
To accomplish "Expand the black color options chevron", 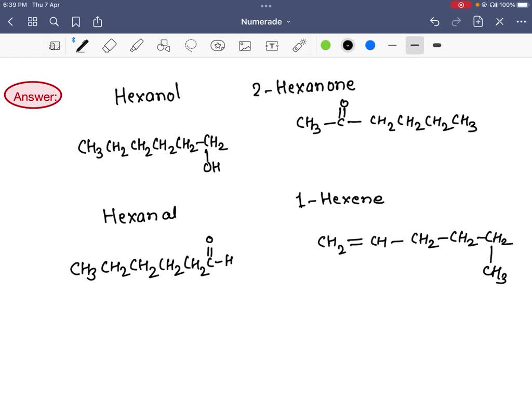I will coord(348,45).
